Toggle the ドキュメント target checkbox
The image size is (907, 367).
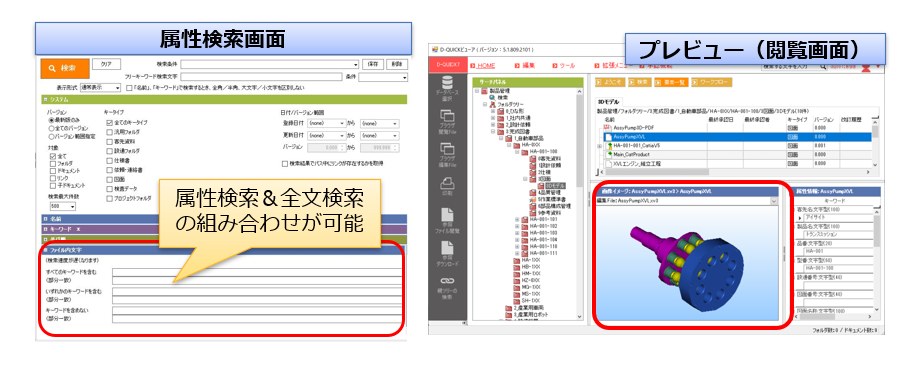[53, 171]
